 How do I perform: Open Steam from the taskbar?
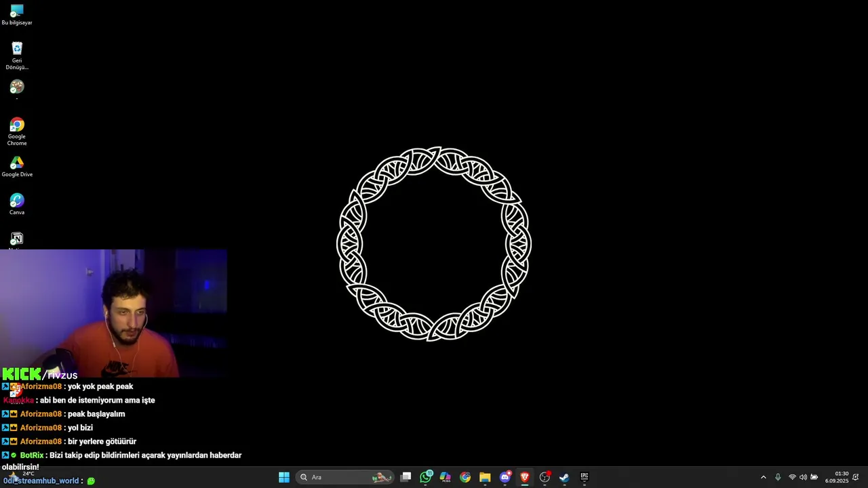[564, 477]
